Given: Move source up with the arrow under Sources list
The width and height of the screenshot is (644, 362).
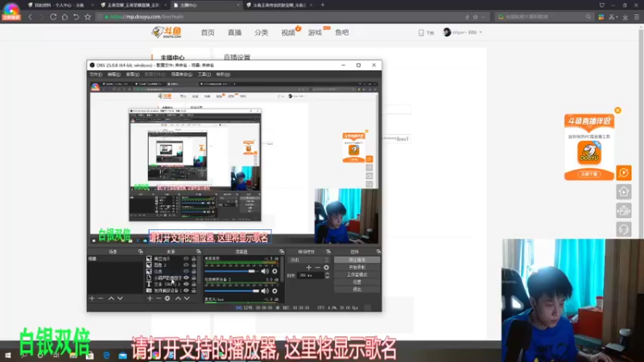Looking at the screenshot, I should coord(178,298).
